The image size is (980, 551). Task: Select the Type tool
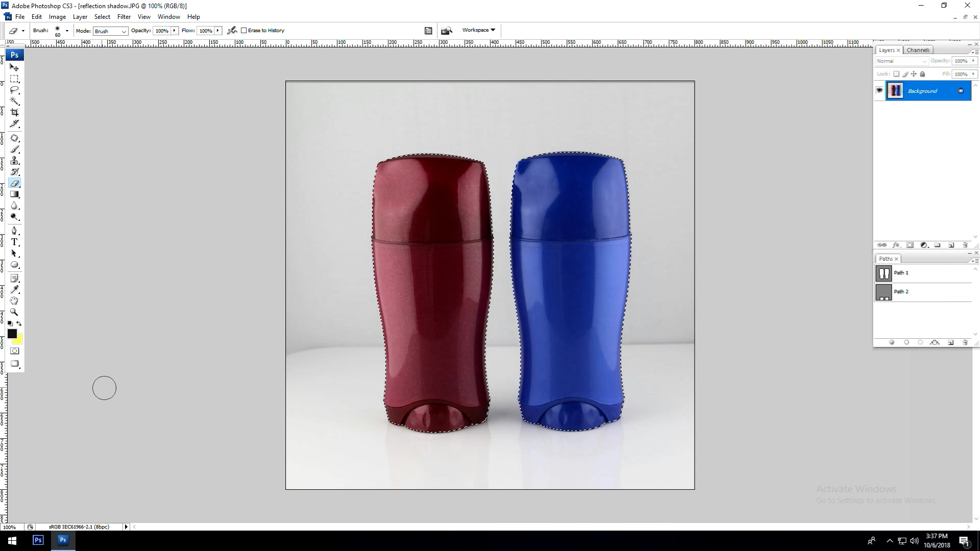[14, 242]
